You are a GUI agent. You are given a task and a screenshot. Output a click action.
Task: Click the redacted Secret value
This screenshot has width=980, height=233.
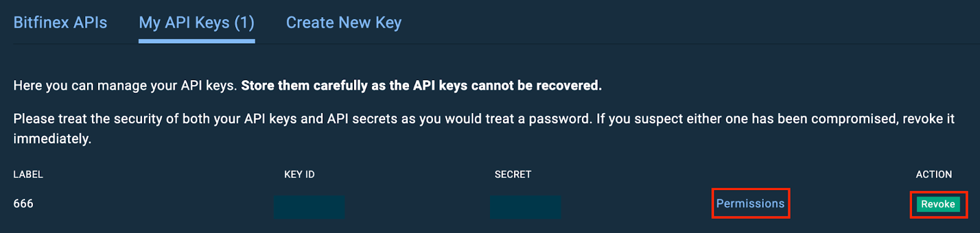(526, 207)
